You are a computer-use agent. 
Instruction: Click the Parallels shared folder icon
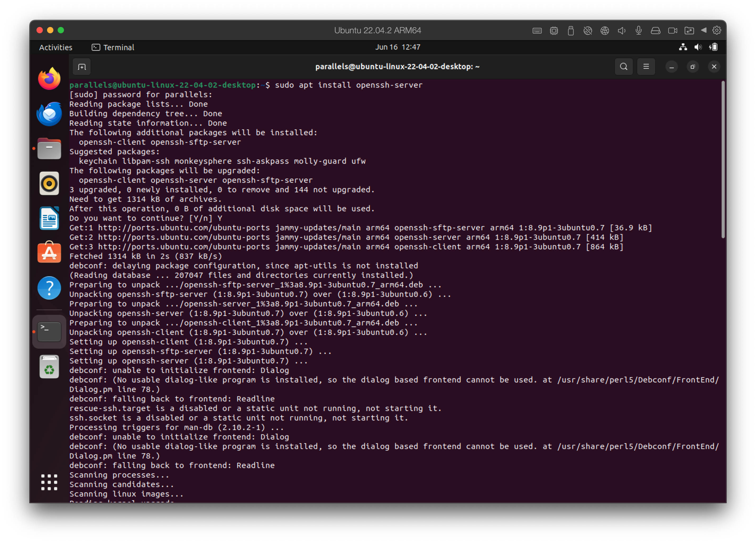[x=689, y=31]
